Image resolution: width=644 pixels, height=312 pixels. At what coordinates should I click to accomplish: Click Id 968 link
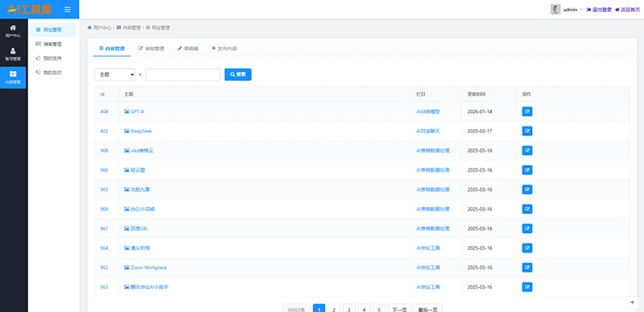(104, 151)
